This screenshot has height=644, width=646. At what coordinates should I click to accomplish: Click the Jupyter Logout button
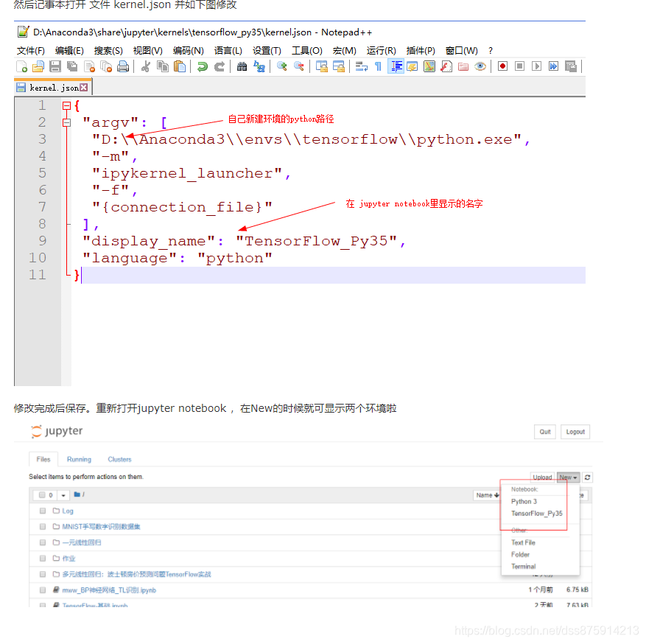pyautogui.click(x=575, y=432)
